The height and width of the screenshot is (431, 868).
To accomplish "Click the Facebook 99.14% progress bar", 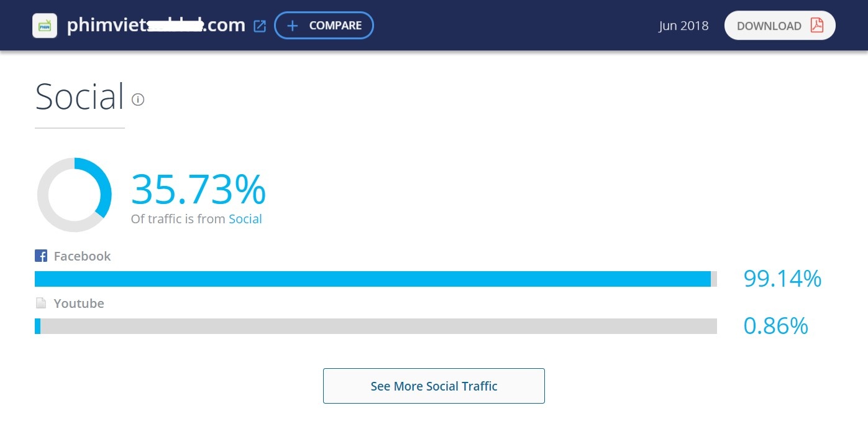I will [x=373, y=279].
